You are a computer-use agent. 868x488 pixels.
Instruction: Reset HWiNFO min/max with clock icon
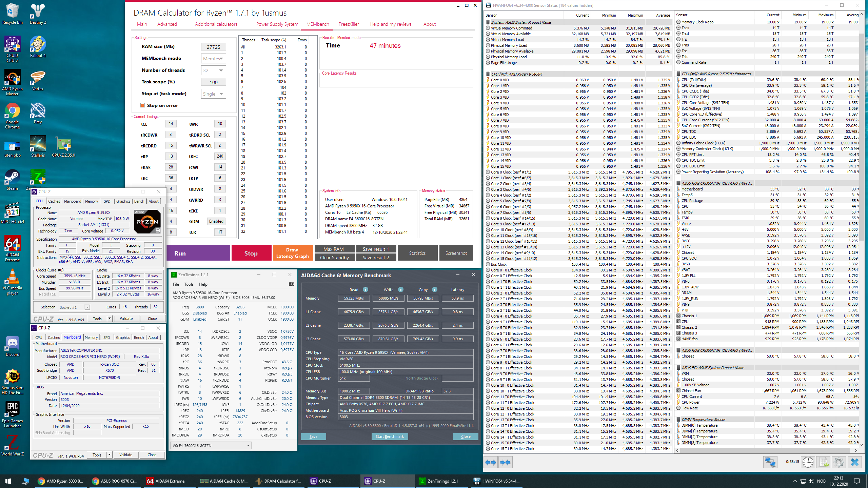[x=808, y=462]
